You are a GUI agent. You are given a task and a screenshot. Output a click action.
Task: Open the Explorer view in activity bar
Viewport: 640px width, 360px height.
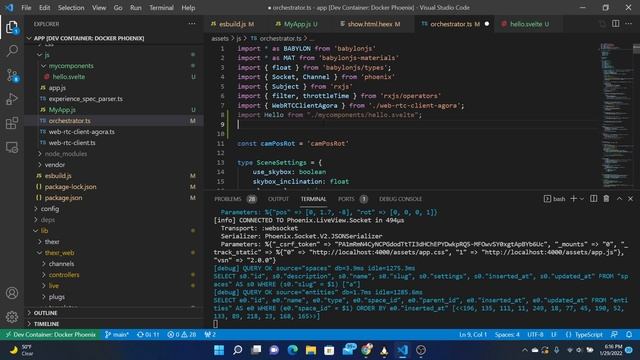pos(12,27)
